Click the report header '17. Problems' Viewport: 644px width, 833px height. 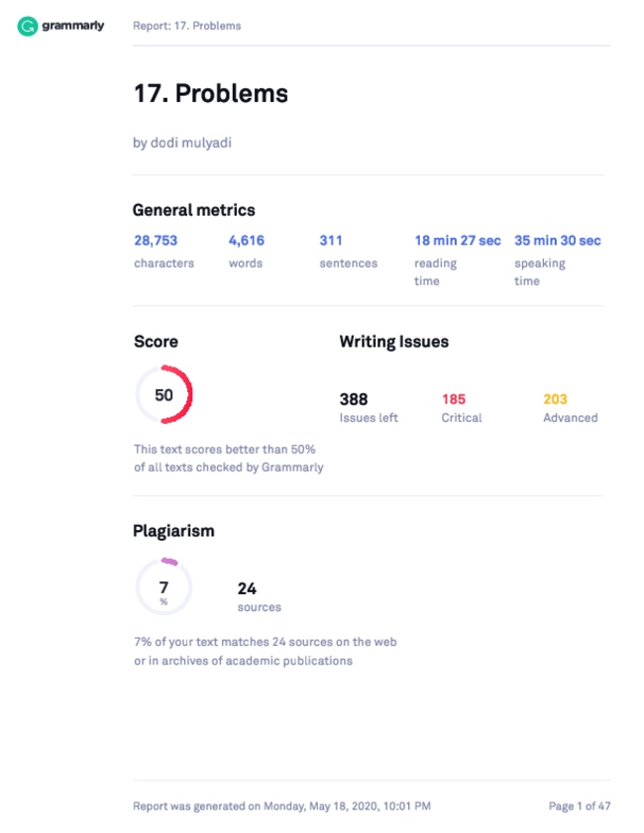coord(186,26)
